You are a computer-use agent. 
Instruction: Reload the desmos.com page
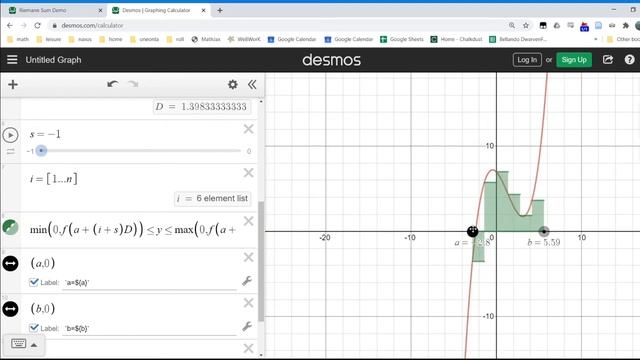point(38,25)
